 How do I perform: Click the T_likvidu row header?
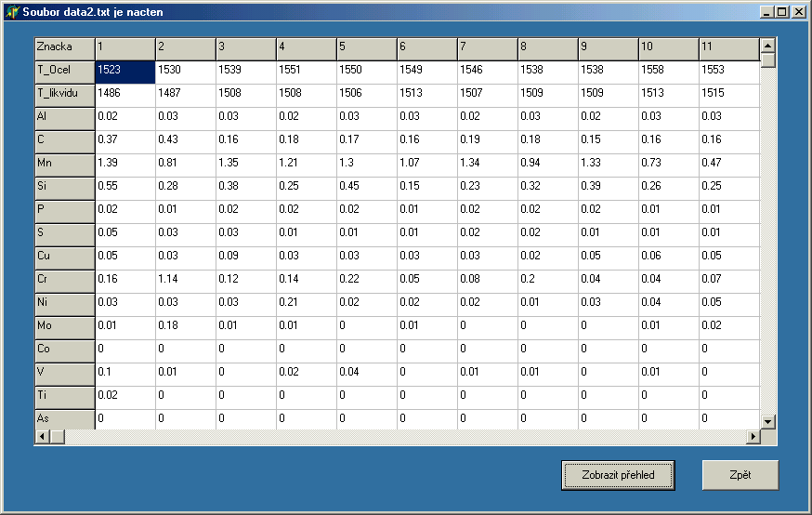point(65,96)
